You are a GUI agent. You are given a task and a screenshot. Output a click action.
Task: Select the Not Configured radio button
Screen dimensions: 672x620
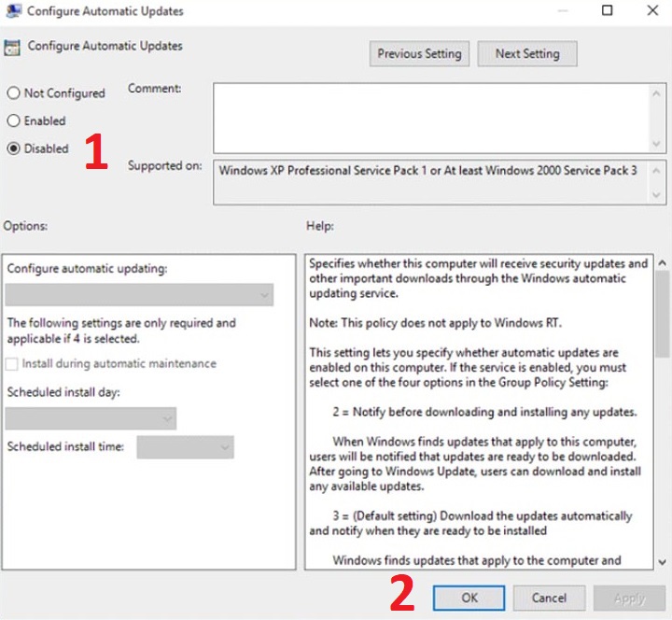point(13,92)
